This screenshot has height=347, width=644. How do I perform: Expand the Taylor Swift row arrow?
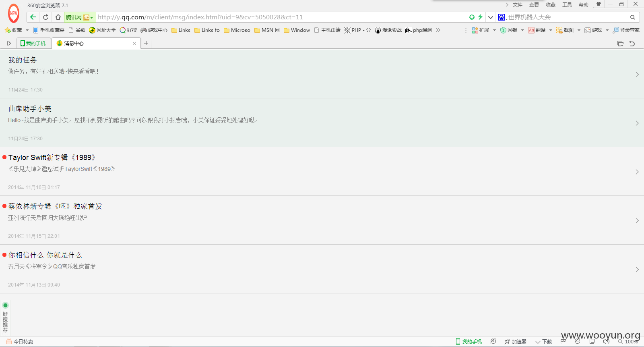click(637, 172)
